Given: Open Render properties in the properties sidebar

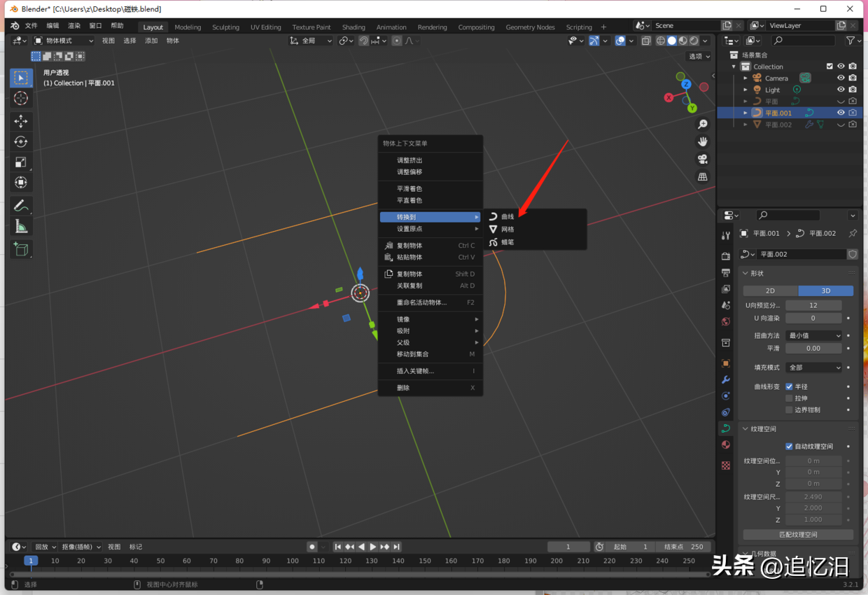Looking at the screenshot, I should click(x=725, y=256).
